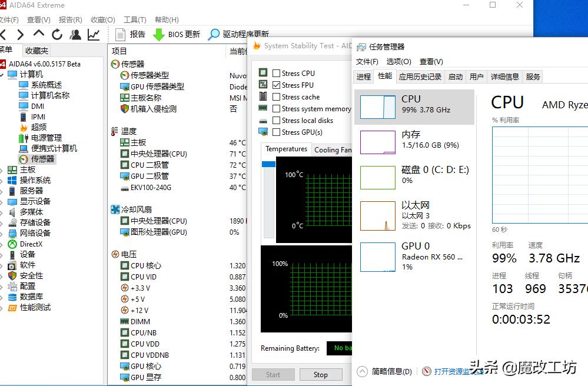
Task: Click the 安全性 shield icon in tree
Action: pos(12,276)
